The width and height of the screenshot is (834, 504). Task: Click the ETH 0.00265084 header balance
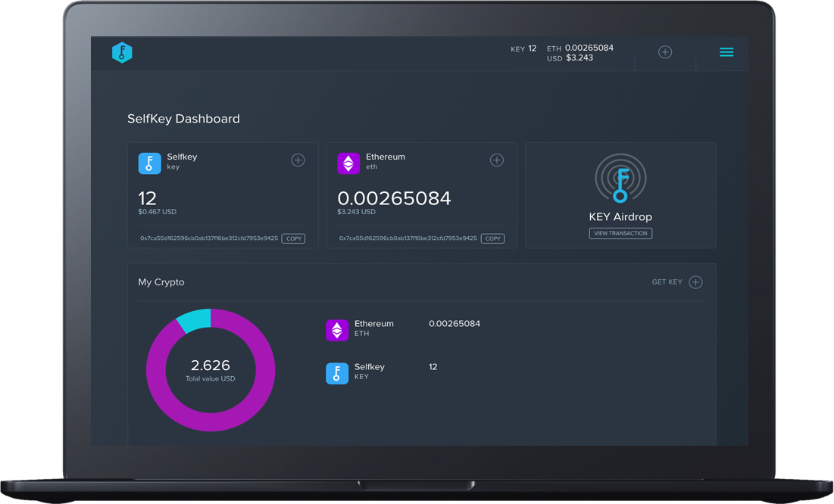click(580, 48)
